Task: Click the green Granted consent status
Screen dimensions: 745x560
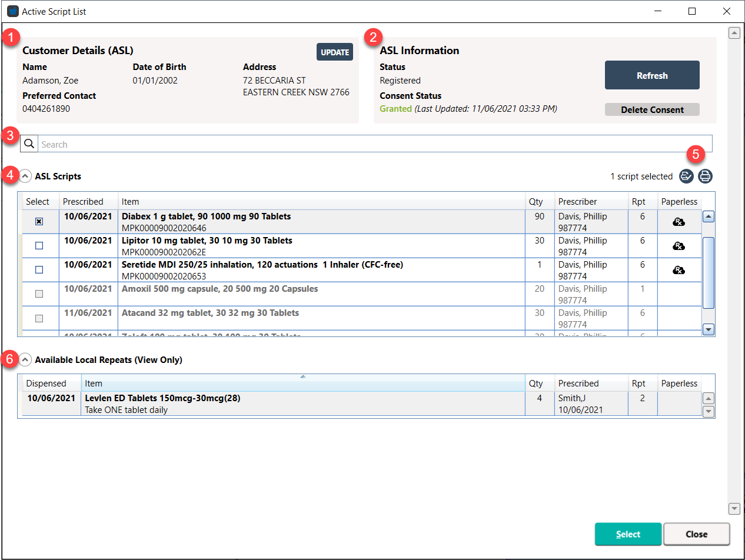Action: [x=395, y=109]
